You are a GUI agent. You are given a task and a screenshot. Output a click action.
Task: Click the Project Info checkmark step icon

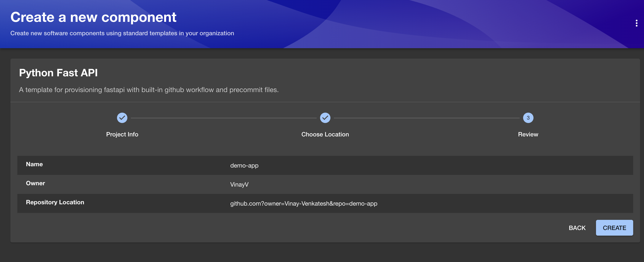(x=122, y=118)
